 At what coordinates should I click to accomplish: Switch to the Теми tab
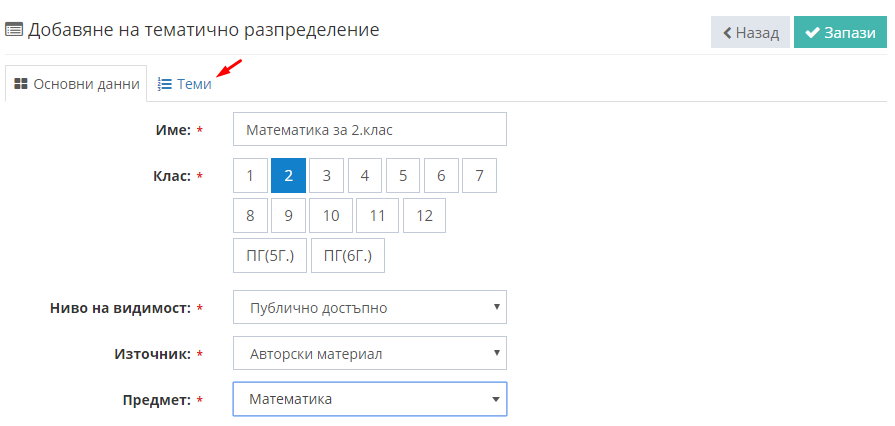pos(184,85)
